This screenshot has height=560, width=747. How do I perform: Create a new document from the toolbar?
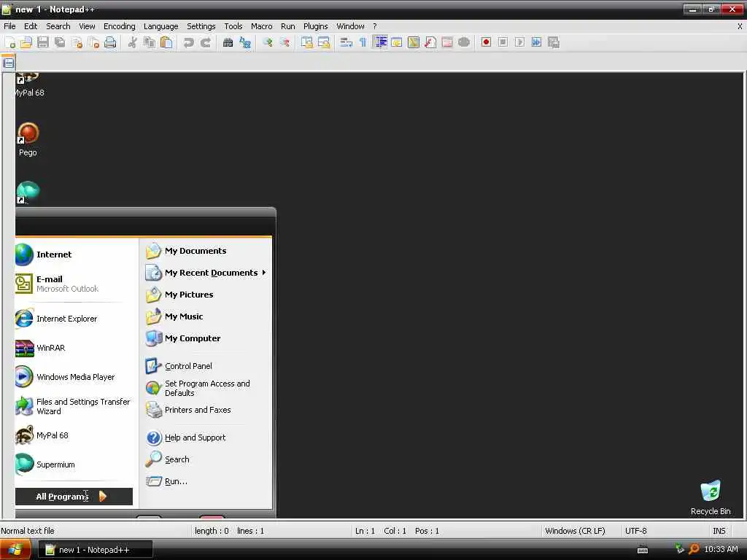[x=9, y=42]
